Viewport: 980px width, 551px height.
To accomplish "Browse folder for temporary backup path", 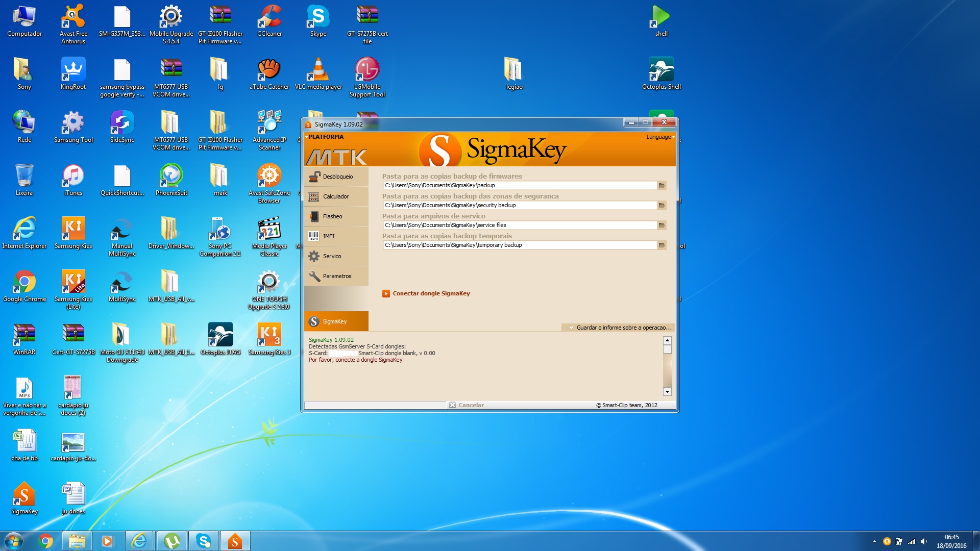I will 661,245.
